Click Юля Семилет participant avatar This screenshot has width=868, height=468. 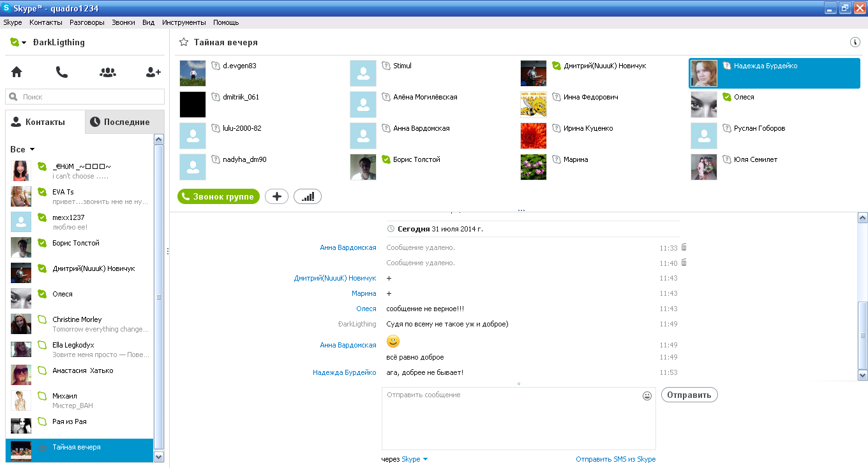click(704, 167)
